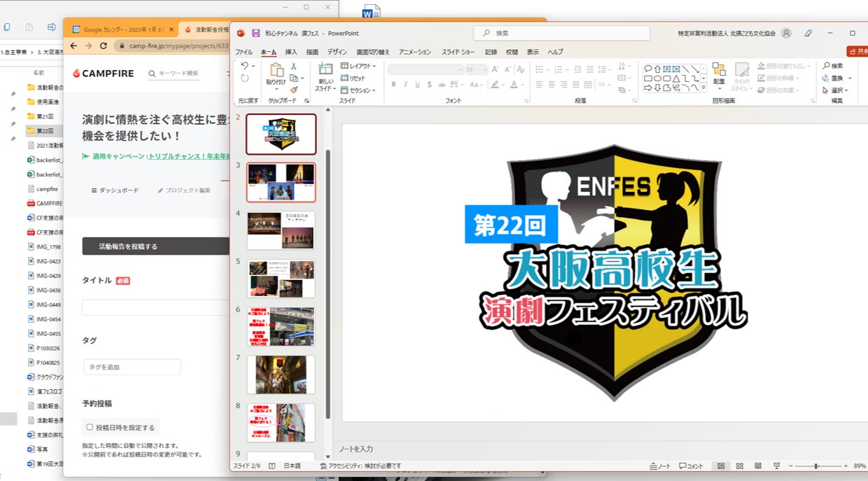This screenshot has height=481, width=868.
Task: Reload the CAMPFIRE page in the browser
Action: tap(104, 46)
